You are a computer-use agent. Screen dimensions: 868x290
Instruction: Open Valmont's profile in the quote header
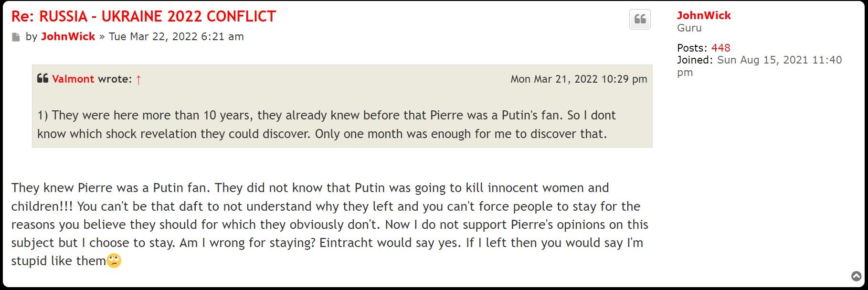click(73, 79)
